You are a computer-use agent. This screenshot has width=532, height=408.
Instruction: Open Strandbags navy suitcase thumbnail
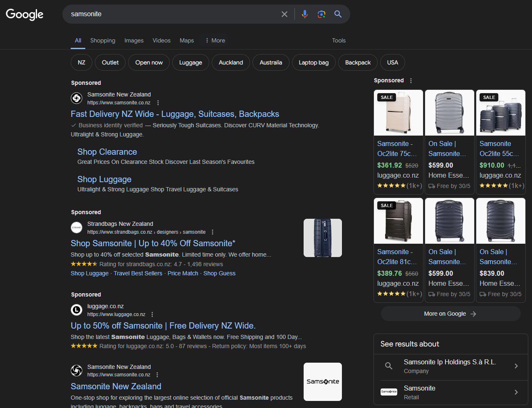[323, 238]
